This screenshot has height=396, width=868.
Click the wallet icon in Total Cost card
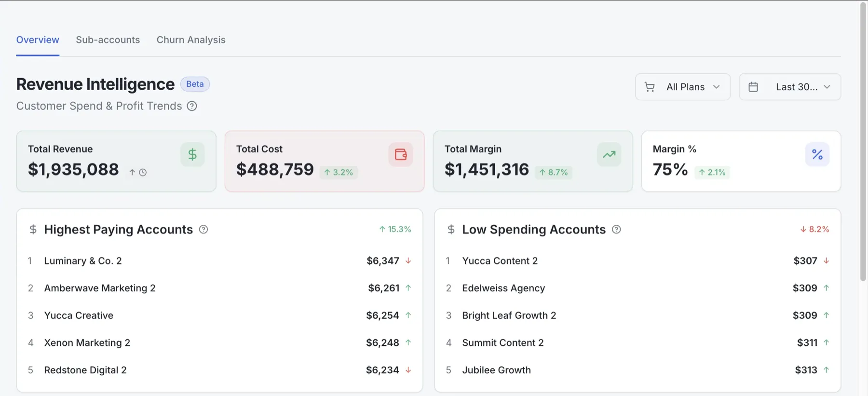tap(401, 155)
